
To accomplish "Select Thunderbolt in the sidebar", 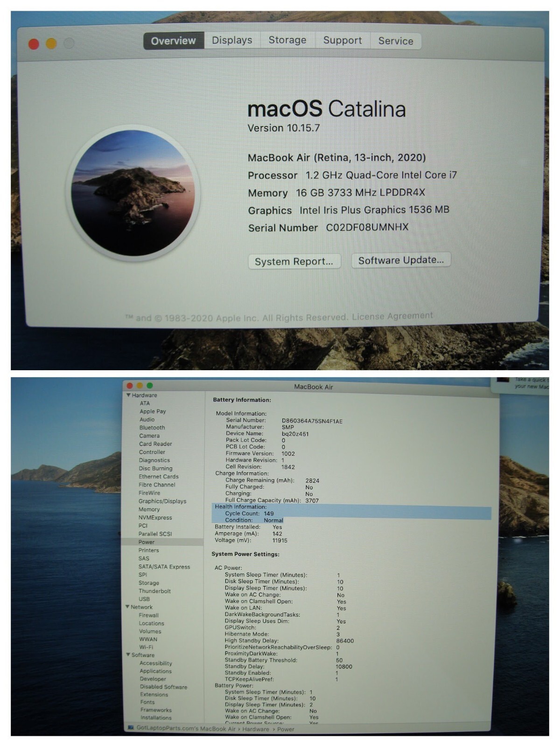I will click(x=154, y=591).
